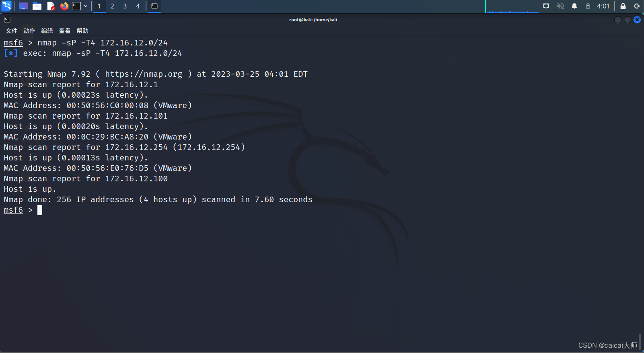
Task: Switch to workspace 4
Action: tap(138, 6)
